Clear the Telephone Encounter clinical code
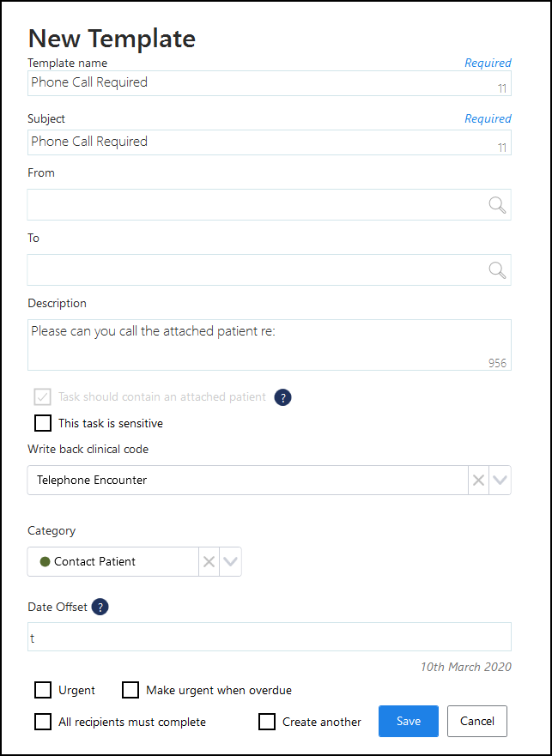Viewport: 552px width, 756px height. (x=478, y=481)
